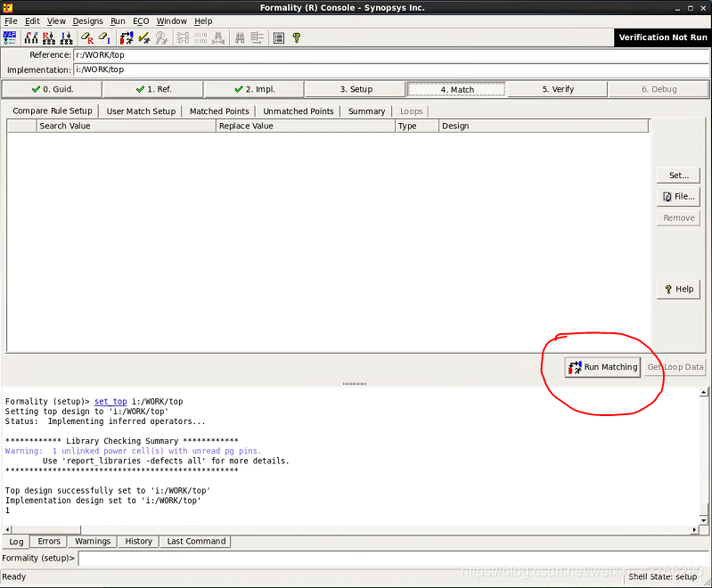Show the Warnings tab
The width and height of the screenshot is (712, 588).
click(x=93, y=542)
